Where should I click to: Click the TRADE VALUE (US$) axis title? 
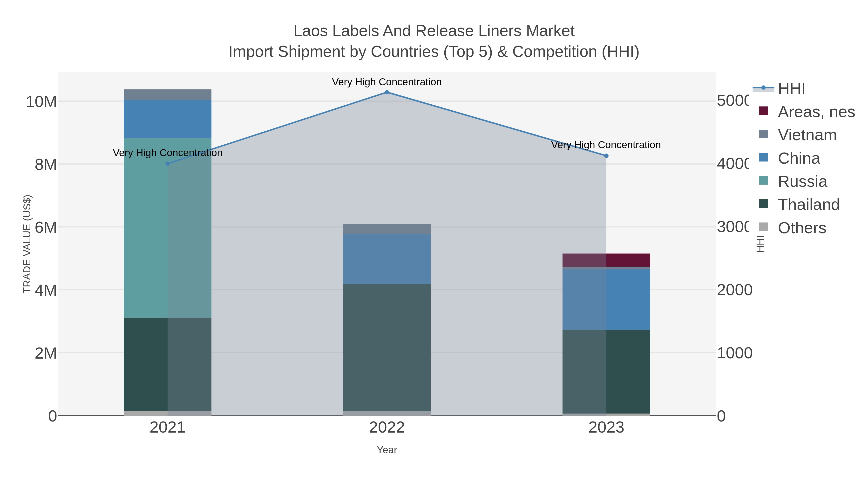click(27, 244)
